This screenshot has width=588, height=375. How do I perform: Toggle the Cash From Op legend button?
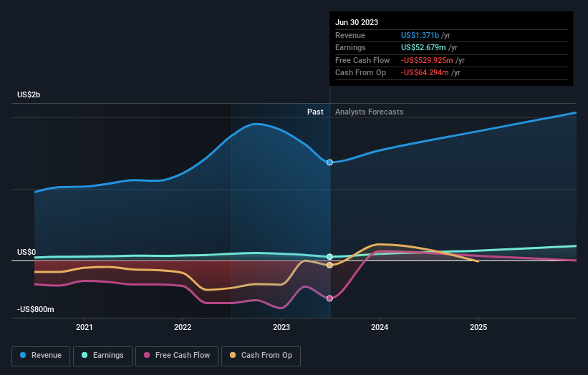tap(261, 356)
